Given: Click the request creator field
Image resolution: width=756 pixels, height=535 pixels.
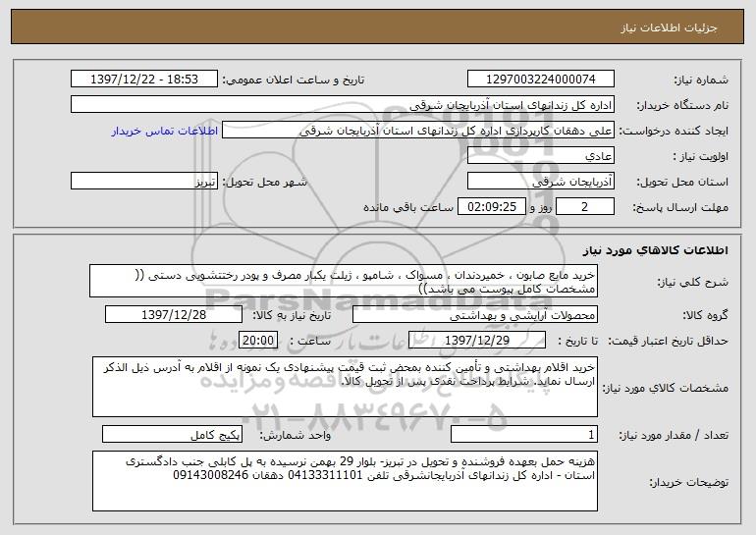Looking at the screenshot, I should (418, 131).
